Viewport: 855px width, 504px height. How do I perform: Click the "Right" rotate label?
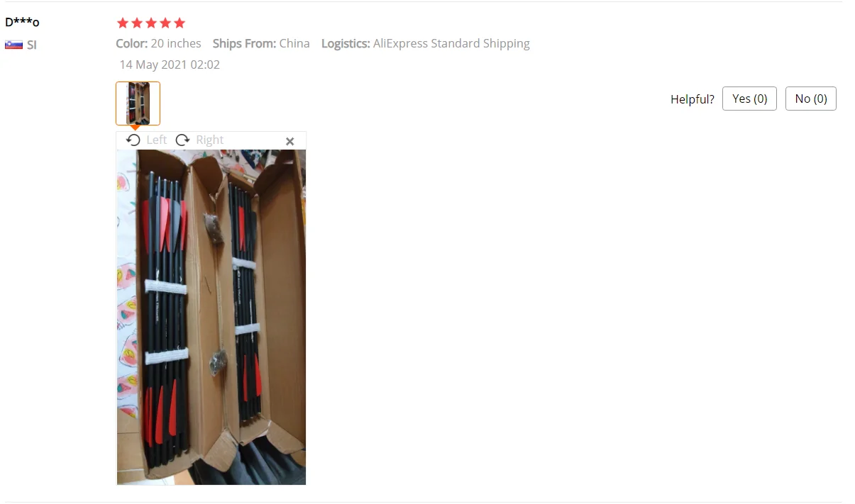(210, 140)
